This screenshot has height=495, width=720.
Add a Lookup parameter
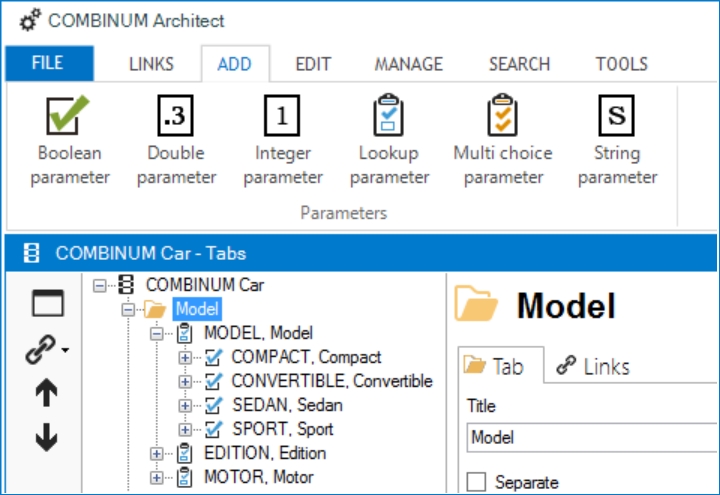coord(389,141)
